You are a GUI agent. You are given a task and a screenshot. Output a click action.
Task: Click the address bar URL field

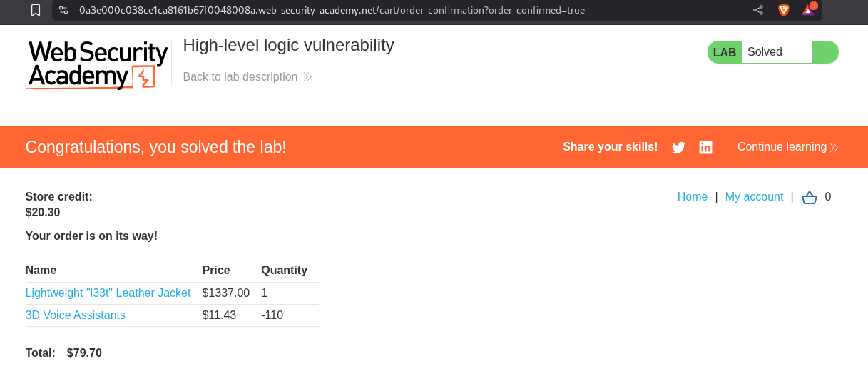[357, 10]
